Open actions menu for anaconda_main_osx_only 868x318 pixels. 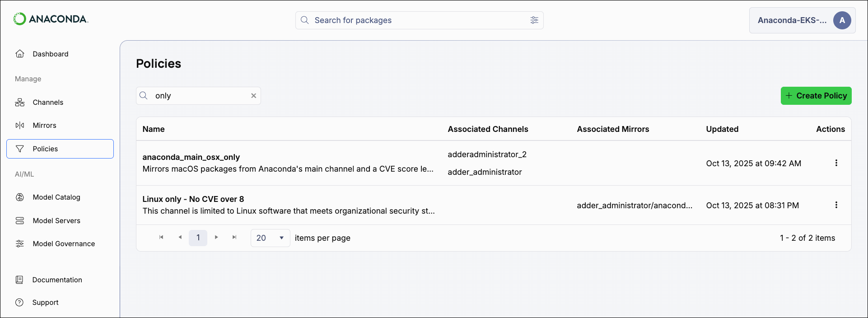click(836, 163)
